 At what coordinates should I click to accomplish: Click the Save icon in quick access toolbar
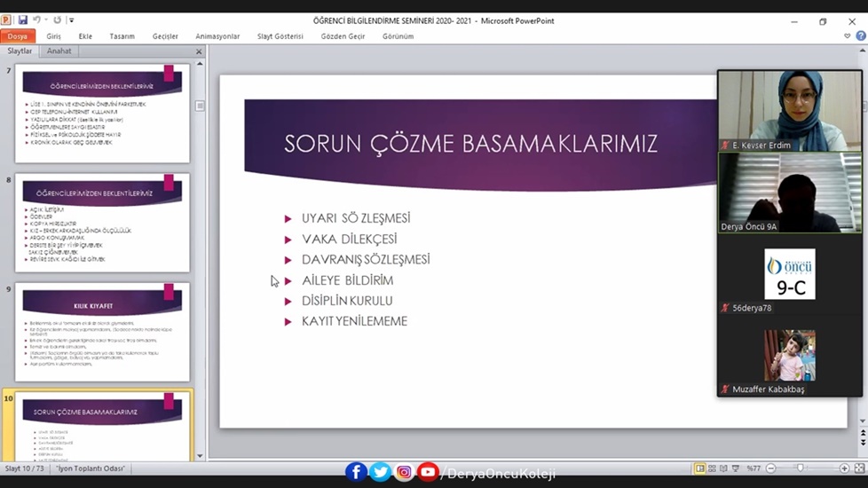tap(22, 20)
